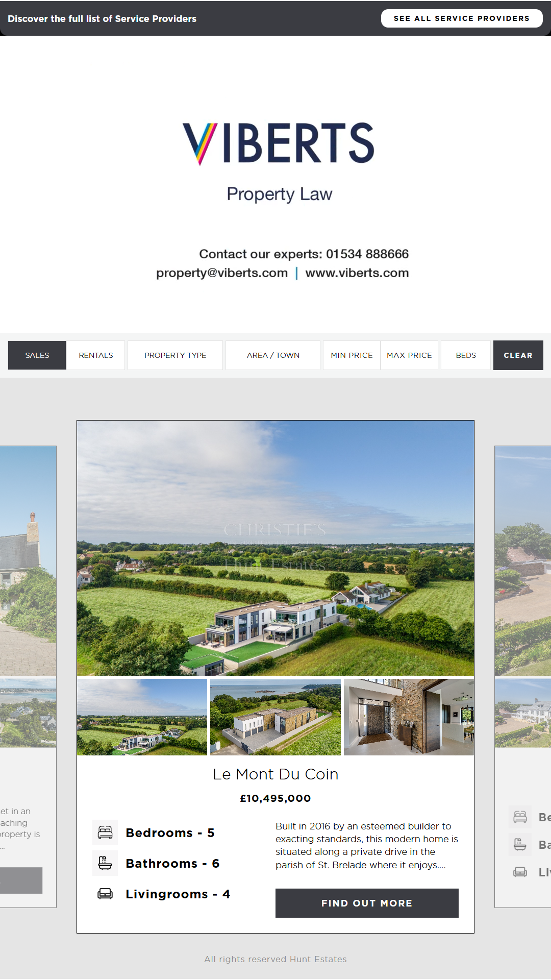Click Find Out More for Le Mont Du Coin

[367, 903]
